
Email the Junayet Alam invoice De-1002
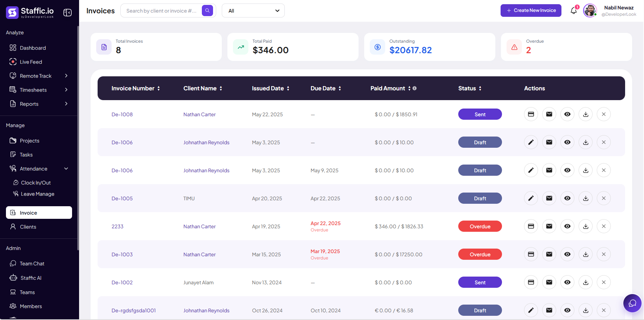click(x=549, y=282)
